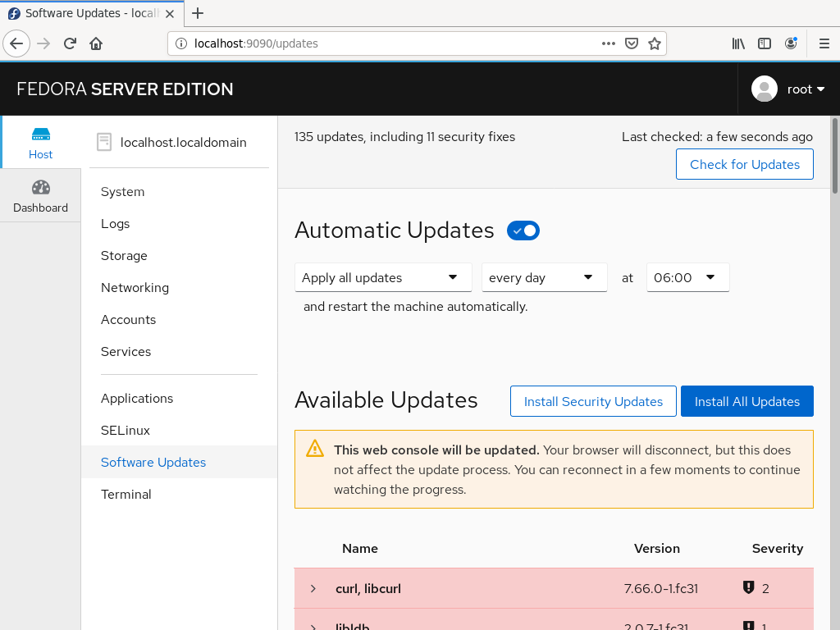Open the every day frequency dropdown
The height and width of the screenshot is (630, 840).
545,277
